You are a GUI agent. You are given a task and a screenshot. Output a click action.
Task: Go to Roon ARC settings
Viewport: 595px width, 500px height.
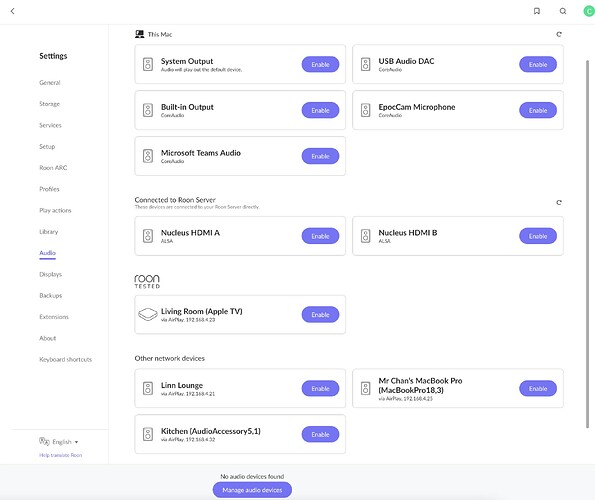53,168
